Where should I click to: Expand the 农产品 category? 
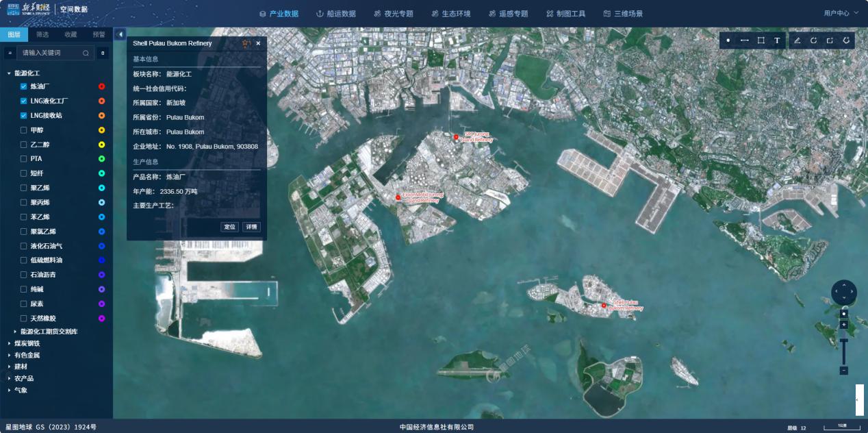[10, 378]
